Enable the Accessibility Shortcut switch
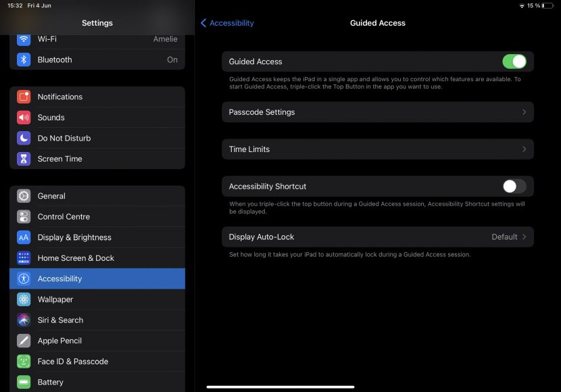The width and height of the screenshot is (561, 392). point(514,187)
